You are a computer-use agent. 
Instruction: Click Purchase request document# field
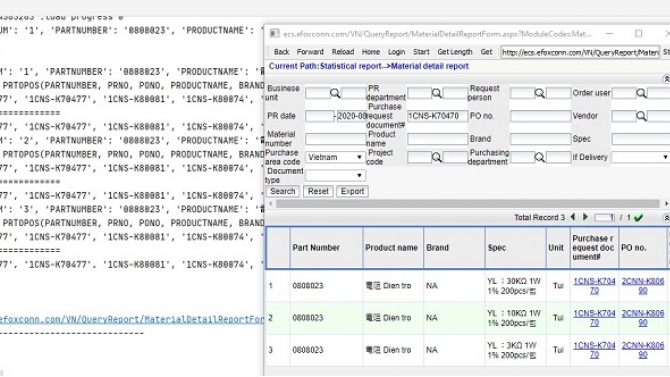437,116
